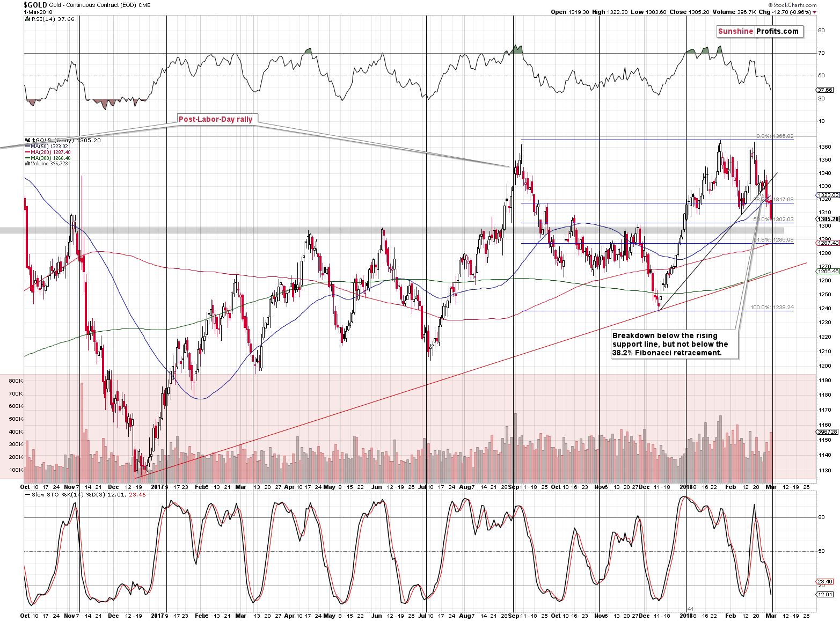840x621 pixels.
Task: Click the MA(300) 1266.46 legend entry
Action: coord(48,158)
